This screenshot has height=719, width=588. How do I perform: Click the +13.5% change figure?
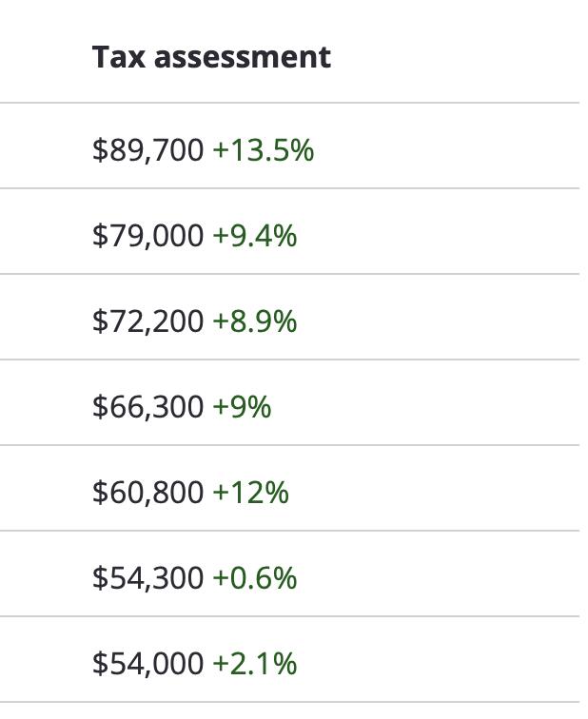coord(264,150)
